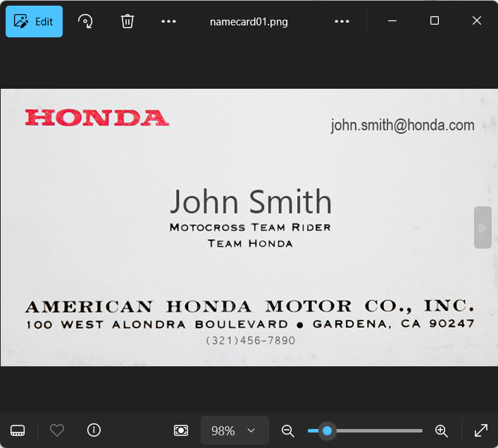Viewport: 498px width, 448px height.
Task: Rotate the image with the rotate icon
Action: tap(85, 22)
